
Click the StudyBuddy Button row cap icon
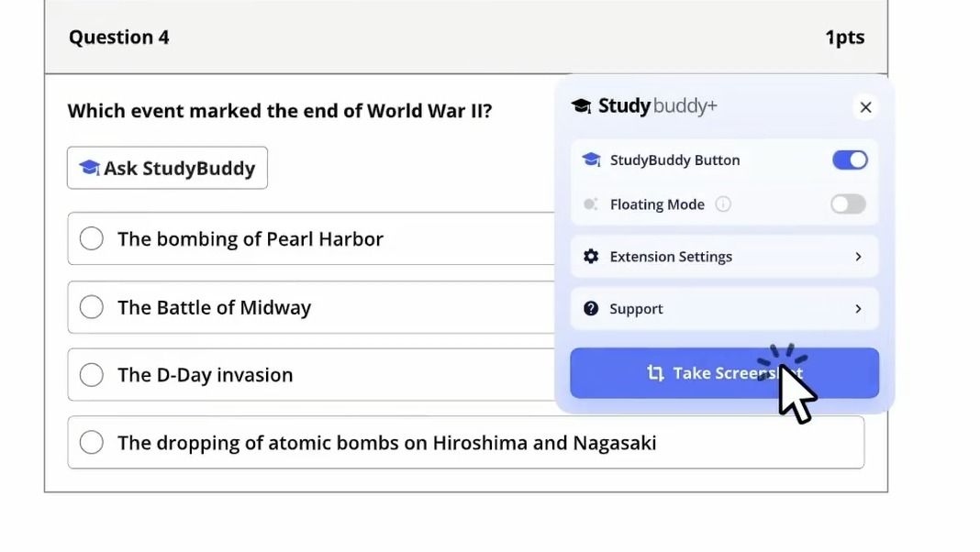(x=591, y=160)
